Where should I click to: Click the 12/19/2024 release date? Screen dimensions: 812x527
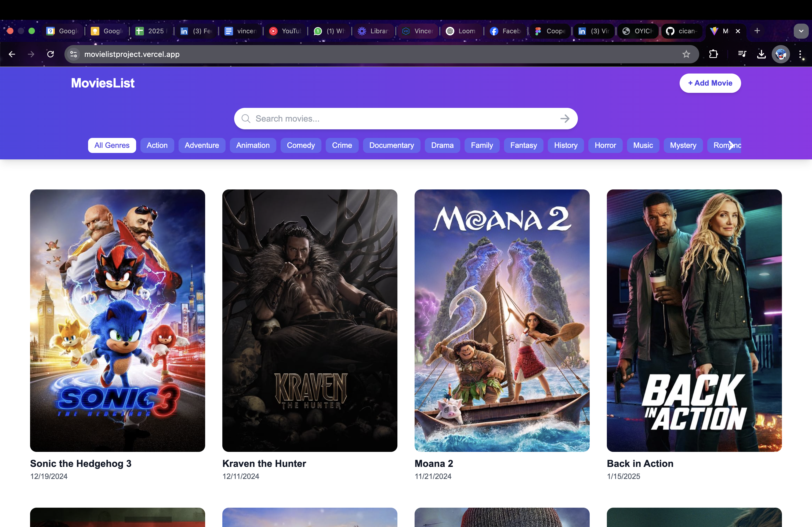(49, 476)
